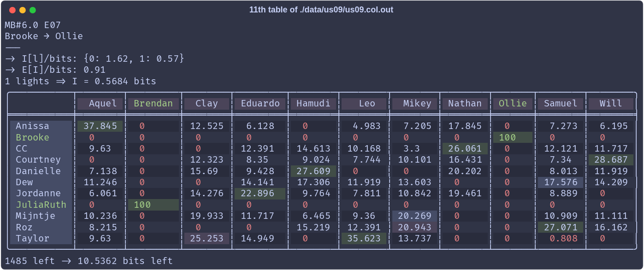
Task: Select the '20.943' cell
Action: coord(414,227)
